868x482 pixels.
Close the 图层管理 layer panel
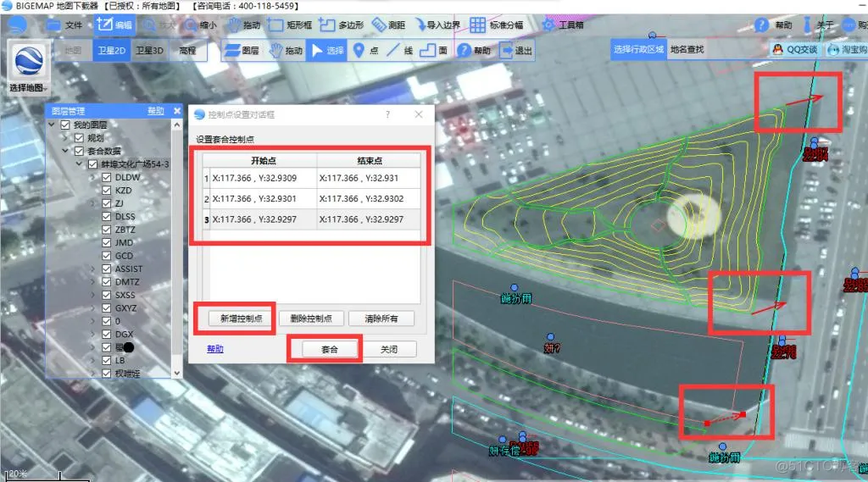177,111
